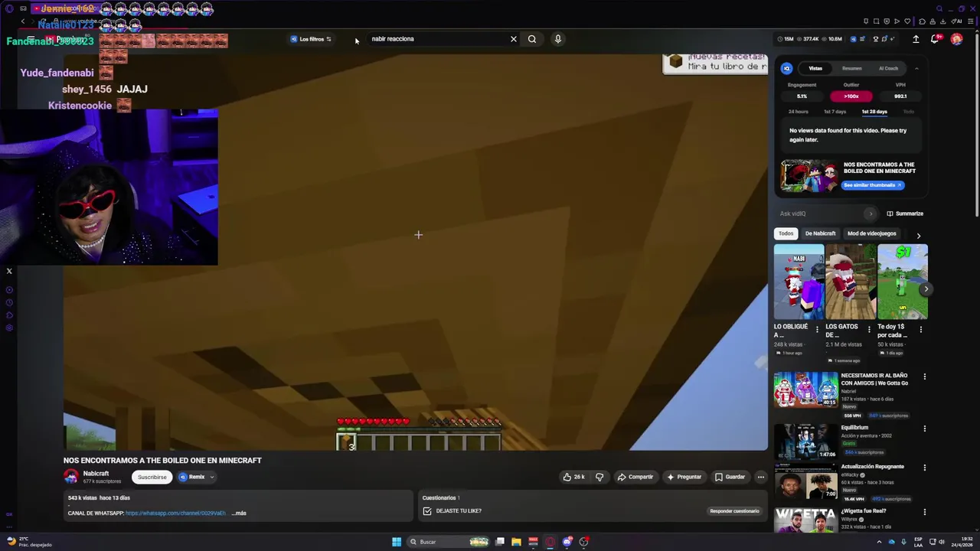Collapse the vidIQ panel with the chevron
980x551 pixels.
click(916, 68)
